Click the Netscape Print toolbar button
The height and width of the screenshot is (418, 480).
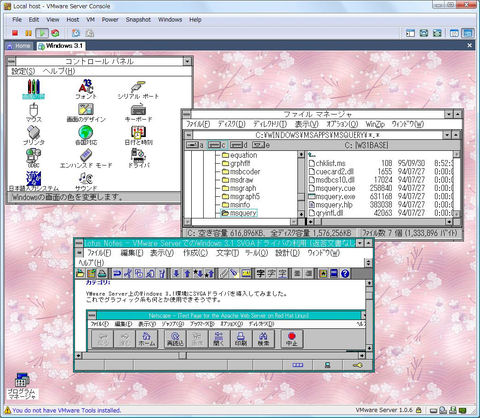click(x=241, y=339)
